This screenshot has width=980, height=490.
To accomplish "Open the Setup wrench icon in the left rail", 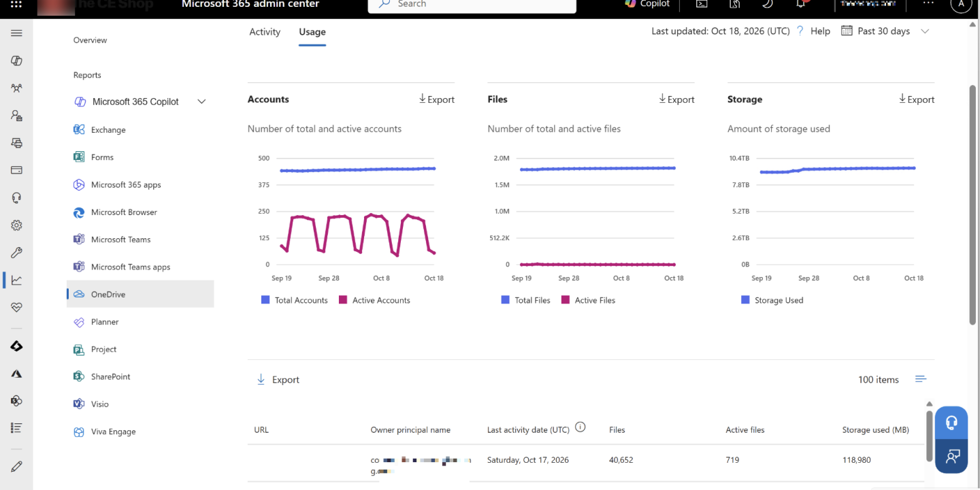I will pos(16,252).
